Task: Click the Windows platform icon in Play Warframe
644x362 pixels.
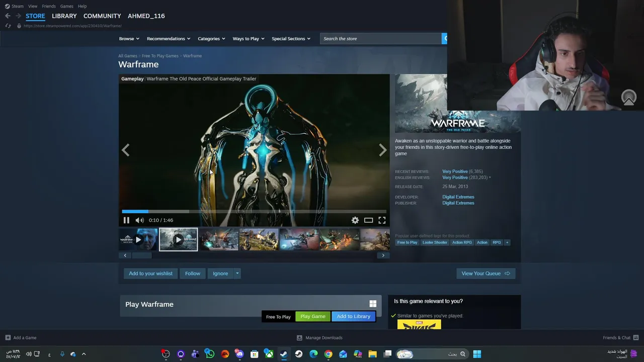Action: click(x=373, y=304)
